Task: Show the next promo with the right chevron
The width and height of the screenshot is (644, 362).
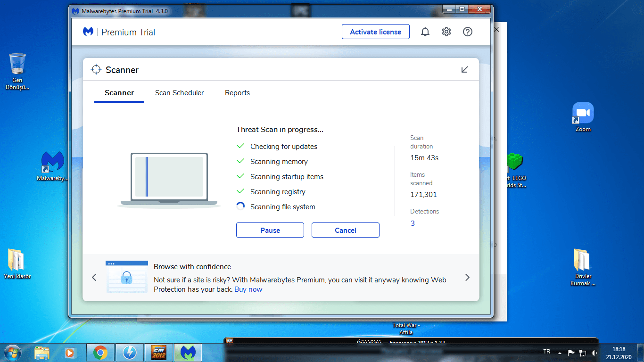Action: 467,278
